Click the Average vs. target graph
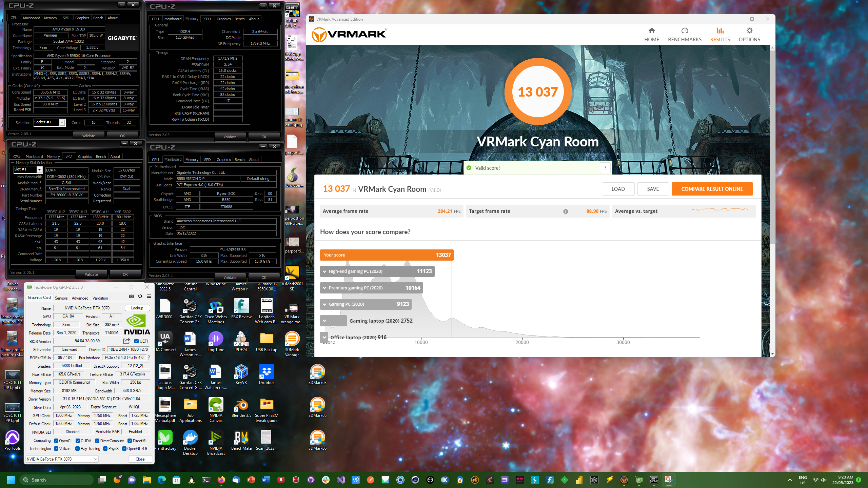The image size is (868, 488). pos(720,211)
